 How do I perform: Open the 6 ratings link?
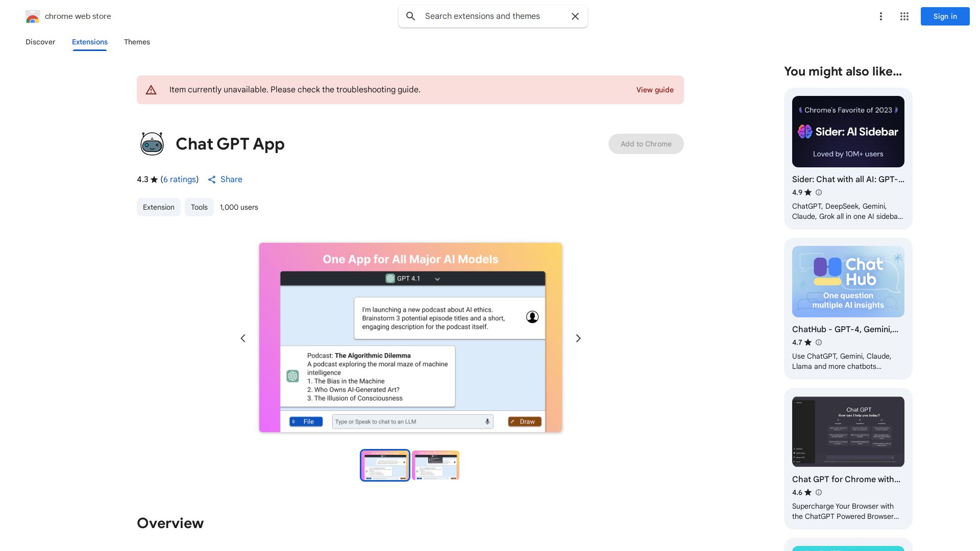[179, 180]
